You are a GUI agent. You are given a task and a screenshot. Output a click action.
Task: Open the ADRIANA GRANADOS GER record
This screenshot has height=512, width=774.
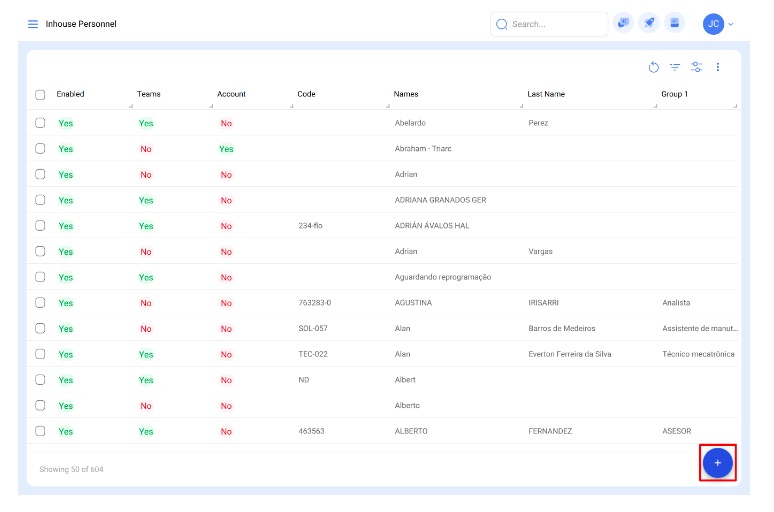click(440, 200)
